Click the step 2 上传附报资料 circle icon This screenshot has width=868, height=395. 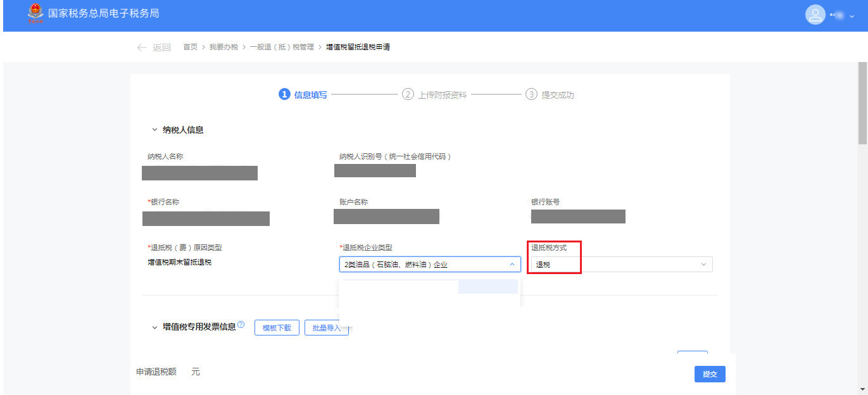click(408, 94)
